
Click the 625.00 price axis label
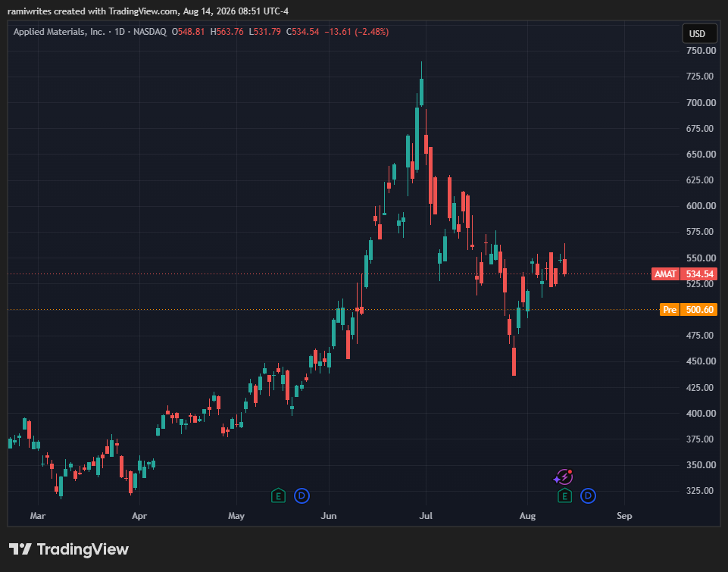pos(701,180)
